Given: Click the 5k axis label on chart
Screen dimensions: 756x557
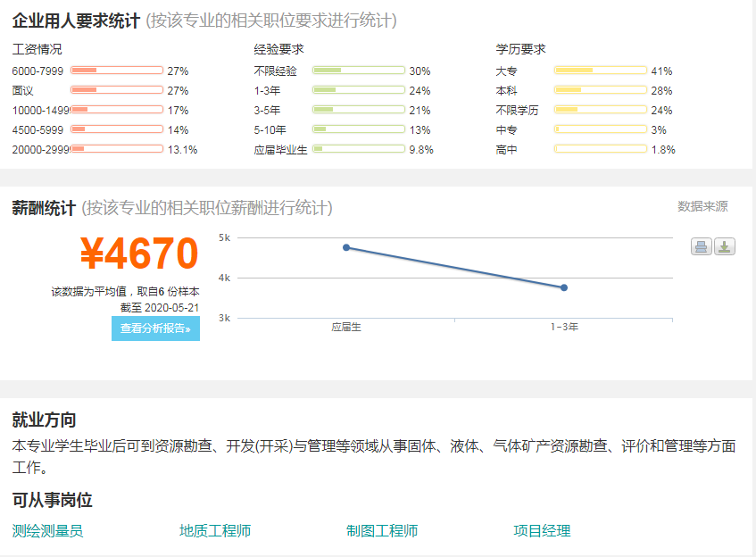Looking at the screenshot, I should click(x=224, y=237).
